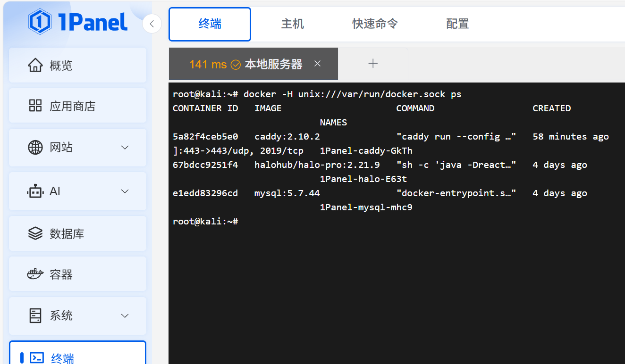Click container ID e1edd83296cd
Screen dimensions: 625x364
tap(205, 193)
